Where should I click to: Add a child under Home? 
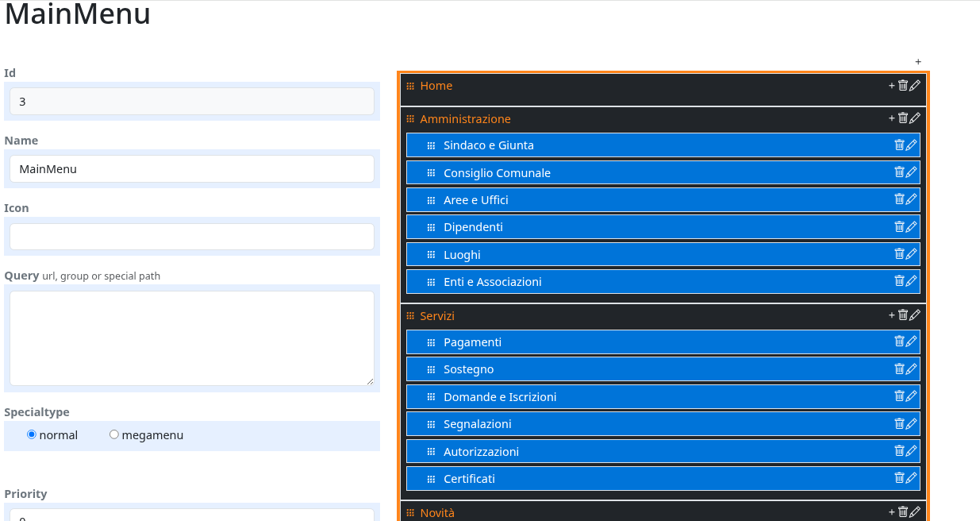(892, 85)
